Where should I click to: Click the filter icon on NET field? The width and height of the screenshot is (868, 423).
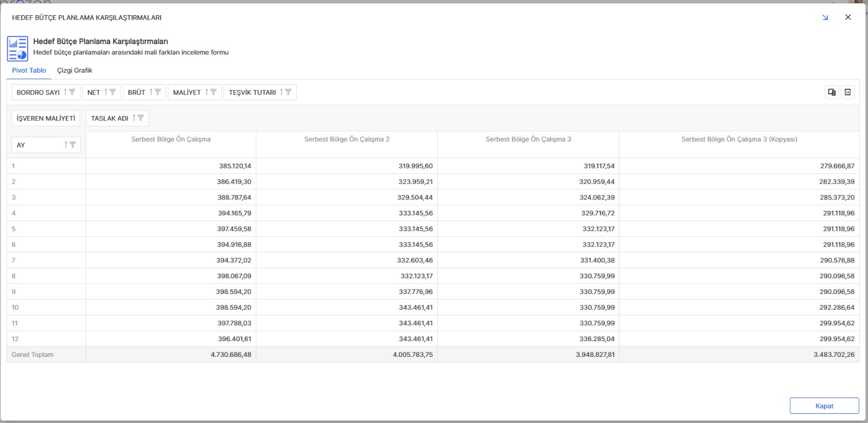[113, 92]
